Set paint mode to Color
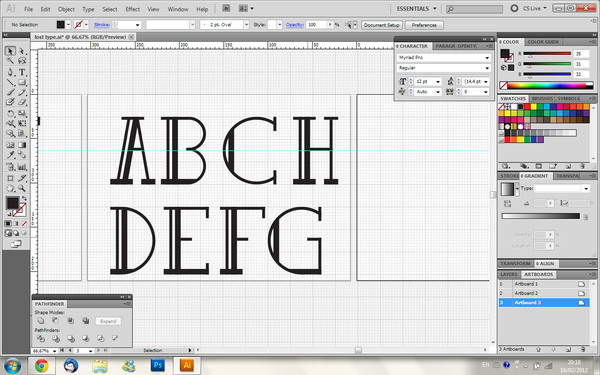 [x=8, y=223]
